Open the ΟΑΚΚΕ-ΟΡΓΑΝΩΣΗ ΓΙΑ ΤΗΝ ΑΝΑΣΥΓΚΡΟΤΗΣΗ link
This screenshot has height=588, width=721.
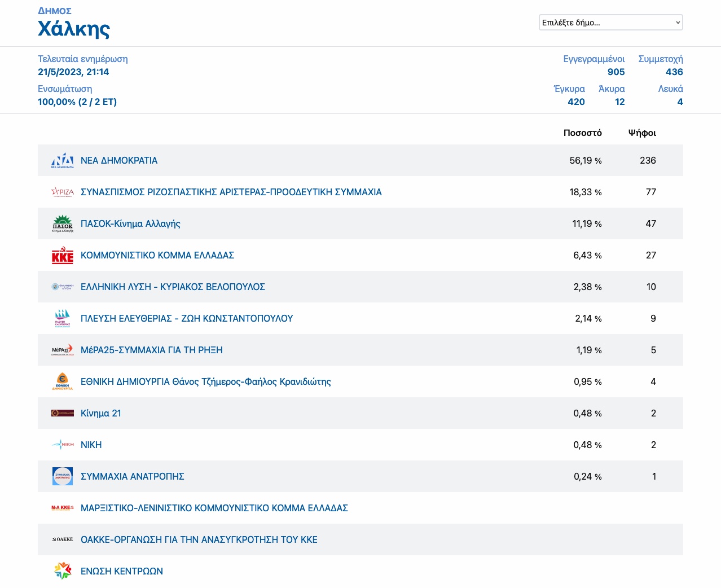click(199, 539)
